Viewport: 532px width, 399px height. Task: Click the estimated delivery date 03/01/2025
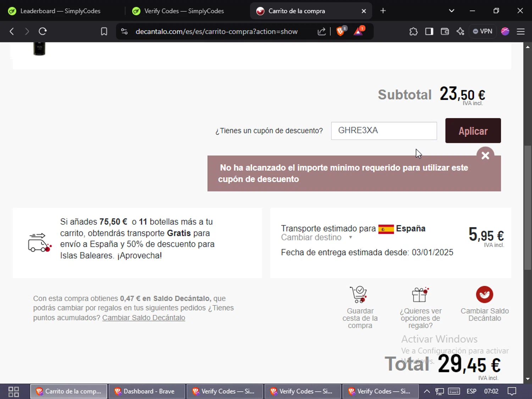pyautogui.click(x=432, y=253)
